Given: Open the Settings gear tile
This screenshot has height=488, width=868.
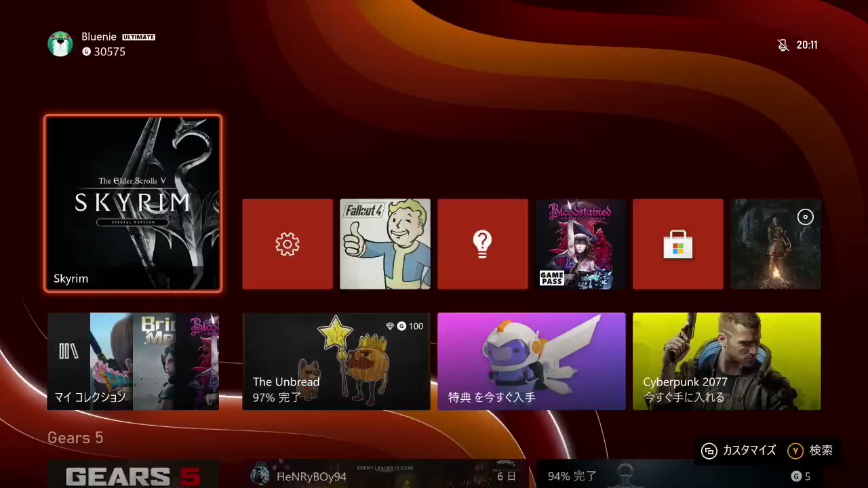Looking at the screenshot, I should click(x=288, y=244).
